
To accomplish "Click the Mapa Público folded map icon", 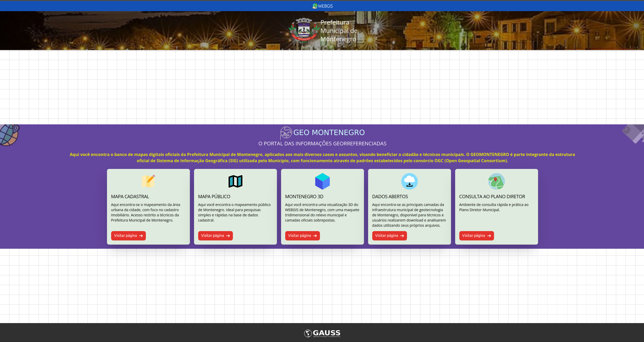I will pos(235,181).
